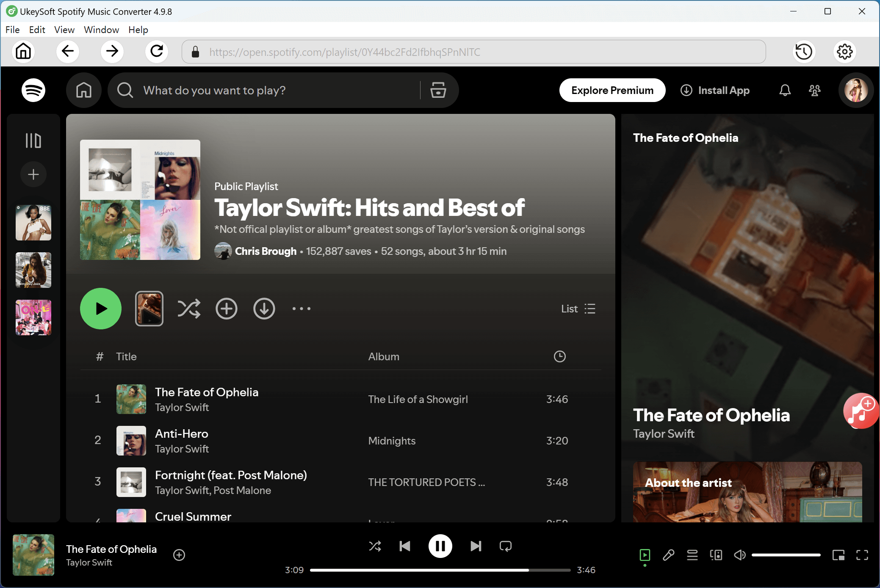Reload the page with the refresh icon
The image size is (880, 588).
pos(157,51)
